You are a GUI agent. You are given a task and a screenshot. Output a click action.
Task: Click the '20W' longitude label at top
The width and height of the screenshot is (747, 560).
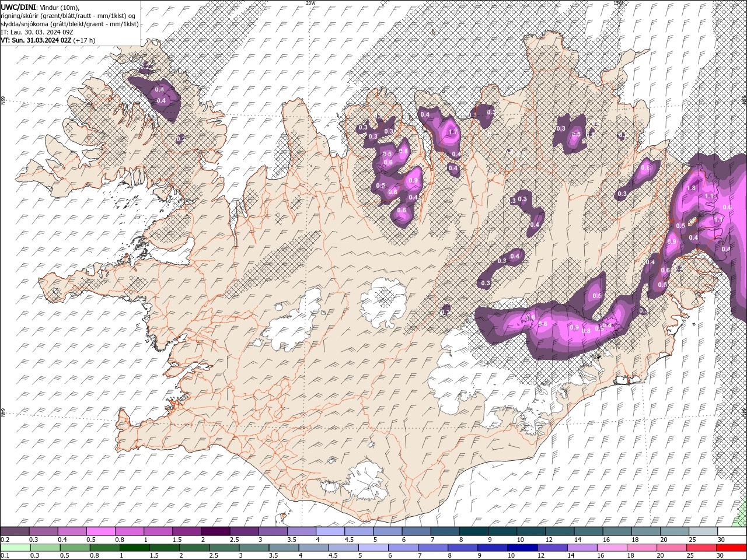click(310, 3)
